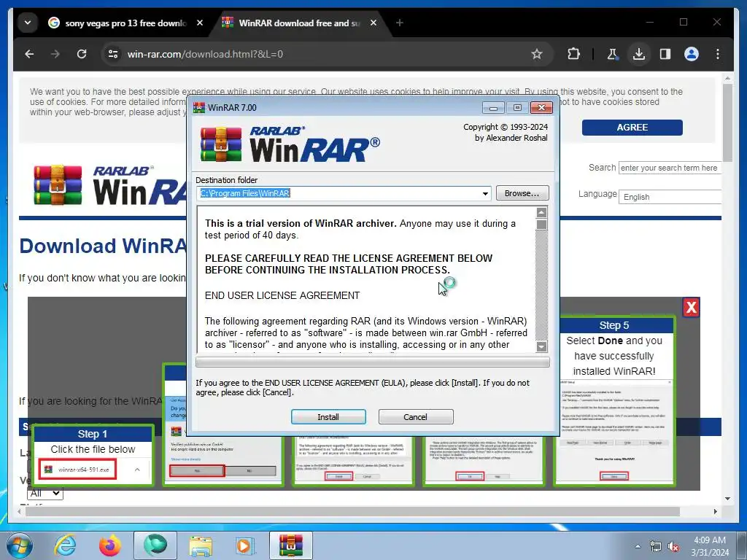Close the WinRAR download tab
Viewport: 747px width, 560px height.
373,23
